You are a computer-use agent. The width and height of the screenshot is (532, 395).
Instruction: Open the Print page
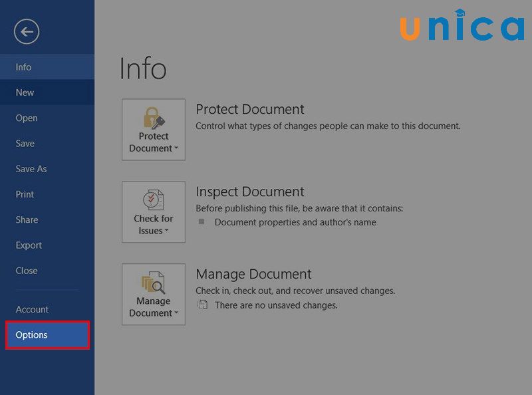coord(25,194)
